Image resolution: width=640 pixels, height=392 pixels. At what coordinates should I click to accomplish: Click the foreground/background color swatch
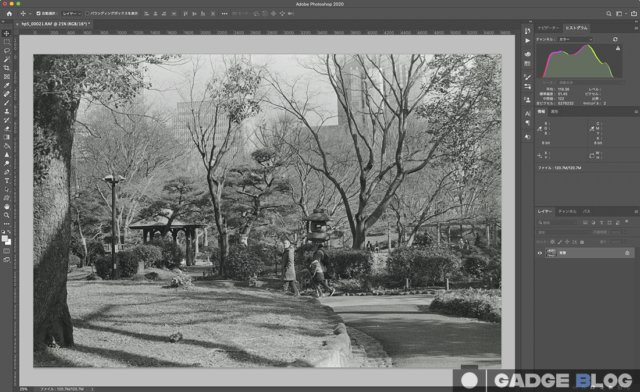(x=6, y=240)
